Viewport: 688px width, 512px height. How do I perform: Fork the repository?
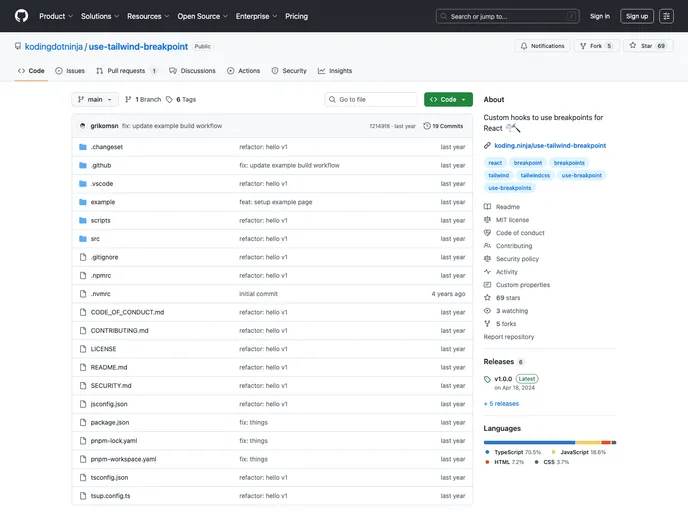click(x=596, y=46)
